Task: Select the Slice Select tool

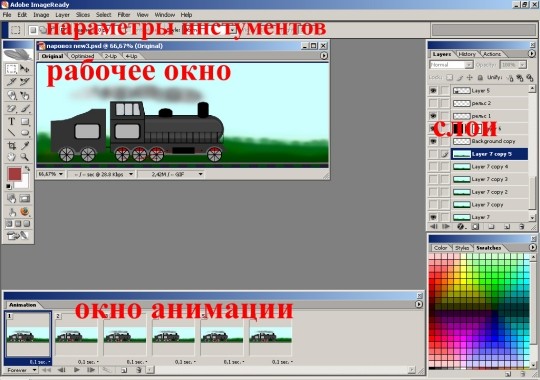Action: click(x=24, y=82)
